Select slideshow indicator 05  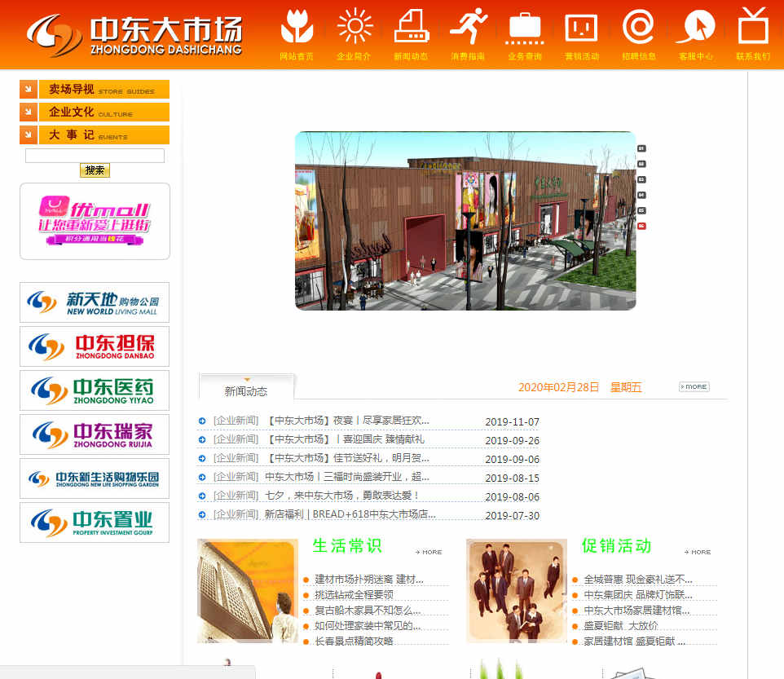[x=642, y=210]
